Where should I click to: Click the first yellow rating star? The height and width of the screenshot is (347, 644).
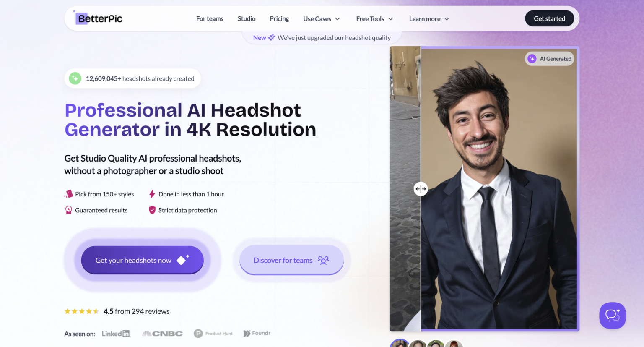68,311
